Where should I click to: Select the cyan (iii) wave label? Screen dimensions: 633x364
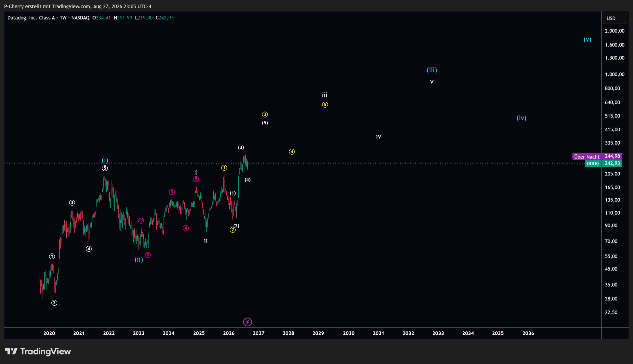432,70
